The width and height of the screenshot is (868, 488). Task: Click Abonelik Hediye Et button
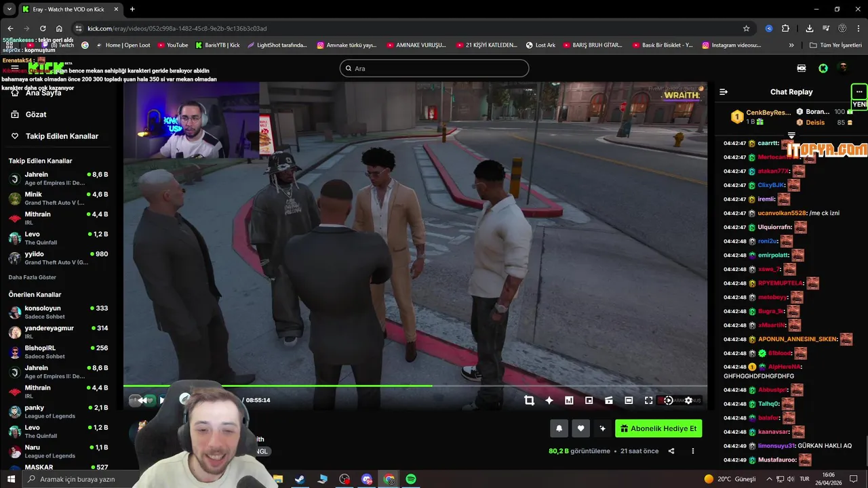(658, 428)
